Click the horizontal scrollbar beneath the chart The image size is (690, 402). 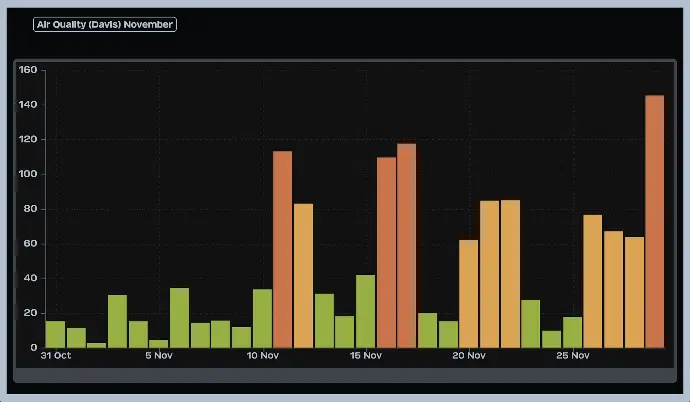pyautogui.click(x=345, y=375)
